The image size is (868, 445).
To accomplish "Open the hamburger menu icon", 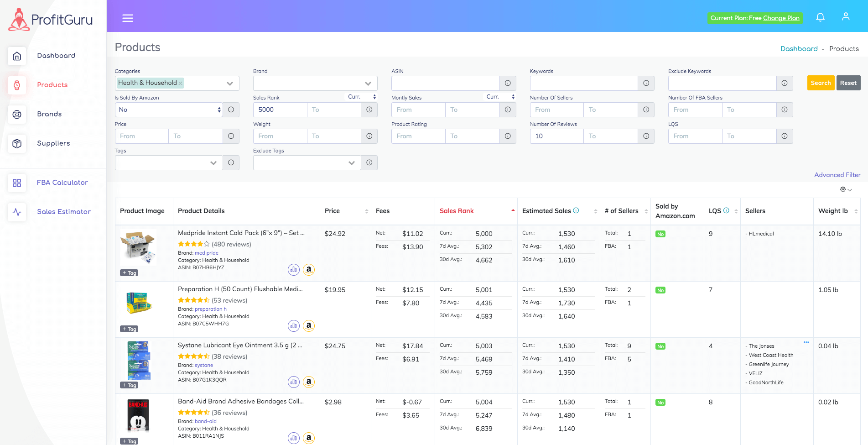I will (128, 18).
